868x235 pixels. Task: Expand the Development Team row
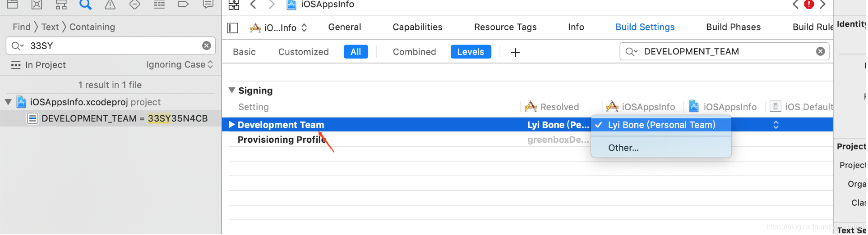click(x=232, y=125)
